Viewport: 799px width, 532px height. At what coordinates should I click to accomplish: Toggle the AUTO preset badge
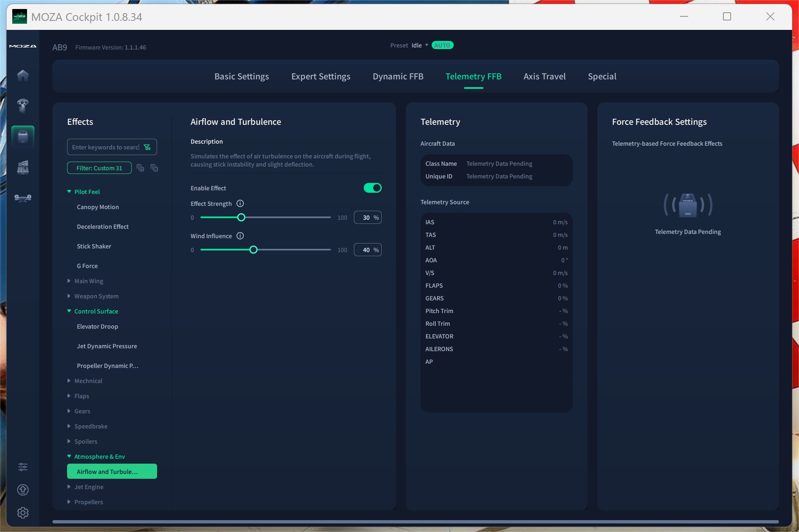(x=442, y=45)
